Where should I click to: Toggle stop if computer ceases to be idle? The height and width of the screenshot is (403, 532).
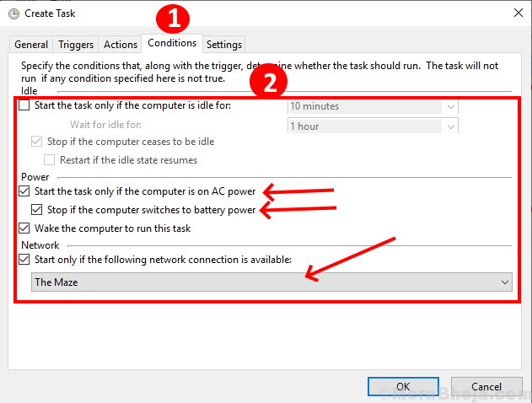(36, 142)
